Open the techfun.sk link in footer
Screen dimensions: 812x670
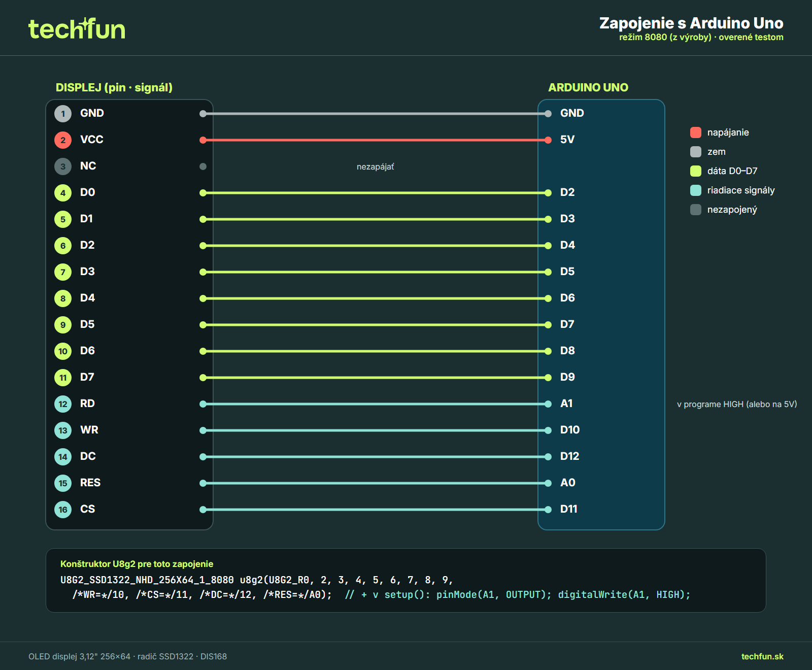tap(762, 656)
